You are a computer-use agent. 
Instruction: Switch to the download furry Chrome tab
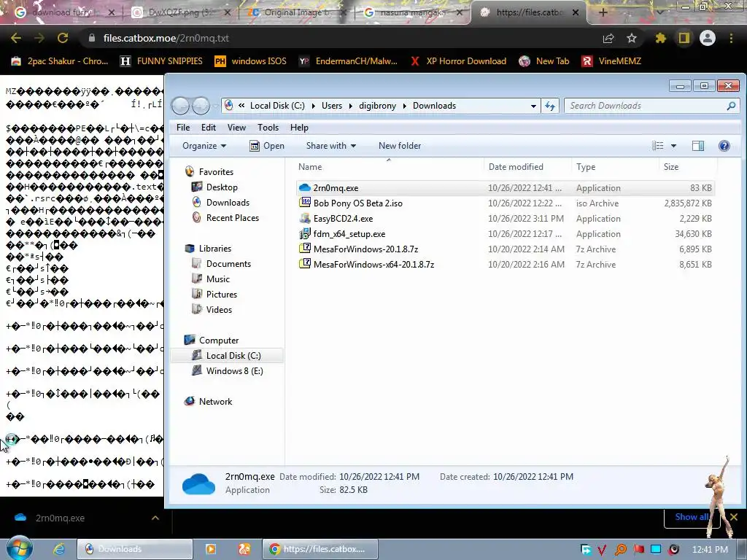[63, 13]
